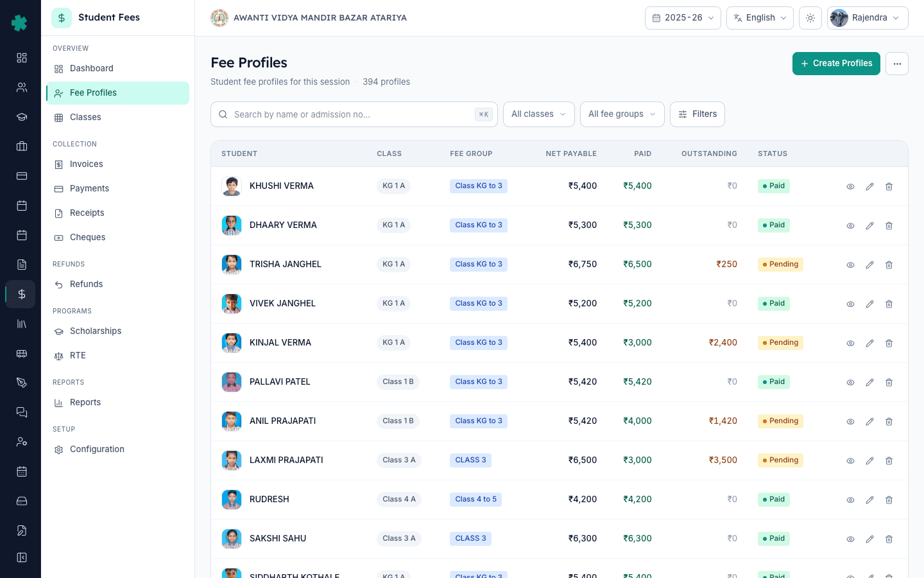Delete VIVEK JANGHEL profile trash icon
The height and width of the screenshot is (578, 924).
[889, 304]
